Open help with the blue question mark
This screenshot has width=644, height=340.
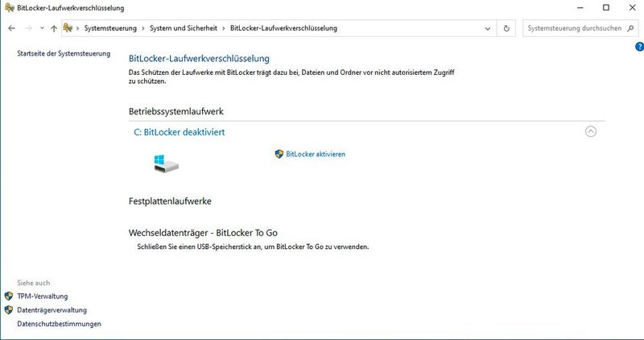[x=639, y=47]
